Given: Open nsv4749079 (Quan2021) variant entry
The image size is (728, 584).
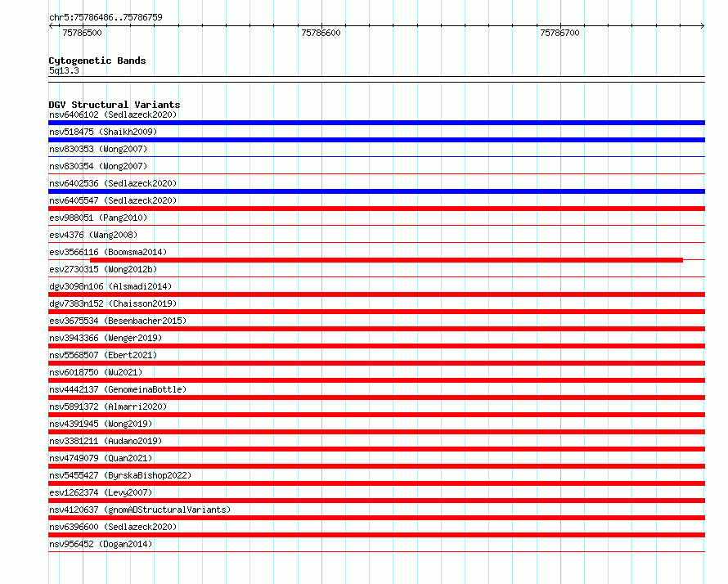Looking at the screenshot, I should click(101, 458).
